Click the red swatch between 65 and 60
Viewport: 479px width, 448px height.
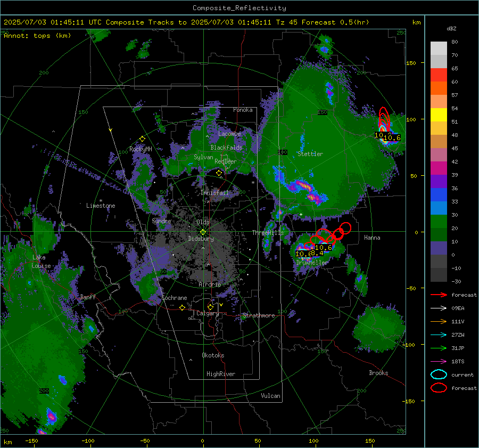click(x=439, y=75)
